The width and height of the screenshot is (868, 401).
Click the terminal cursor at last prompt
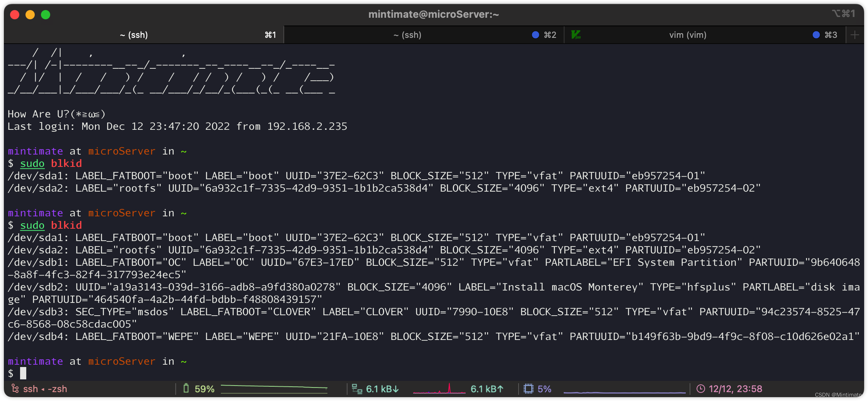tap(23, 373)
